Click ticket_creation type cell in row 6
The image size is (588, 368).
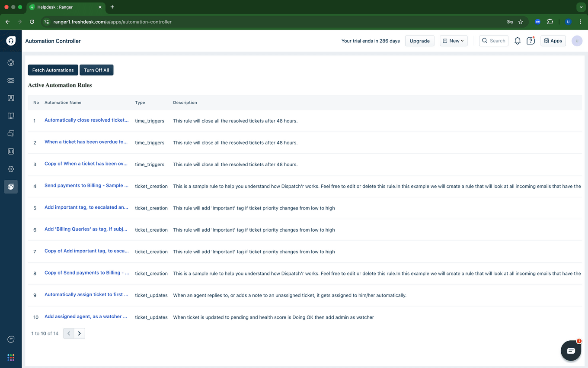(151, 230)
